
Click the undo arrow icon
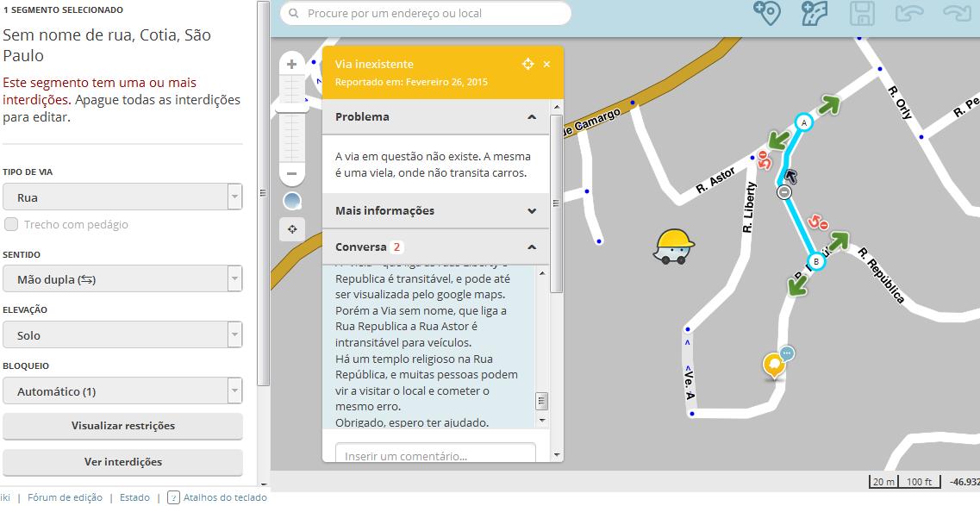tap(908, 13)
